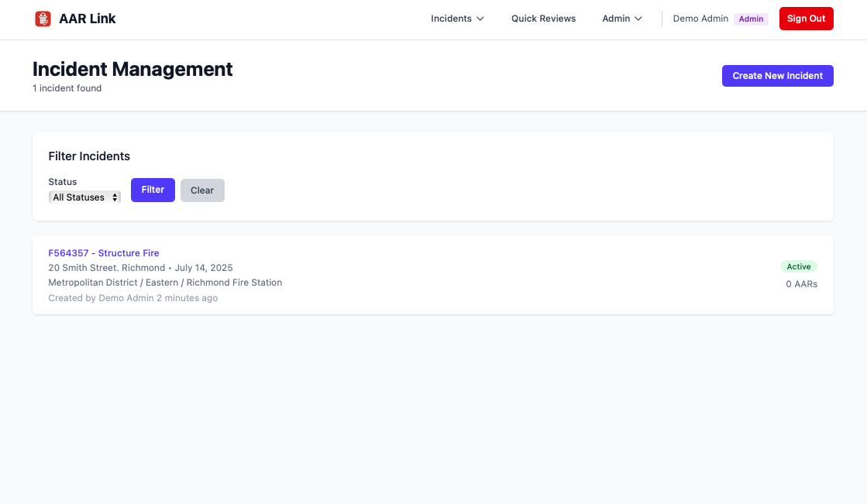This screenshot has height=504, width=867.
Task: Click the AAR Link brand name text
Action: coord(87,18)
